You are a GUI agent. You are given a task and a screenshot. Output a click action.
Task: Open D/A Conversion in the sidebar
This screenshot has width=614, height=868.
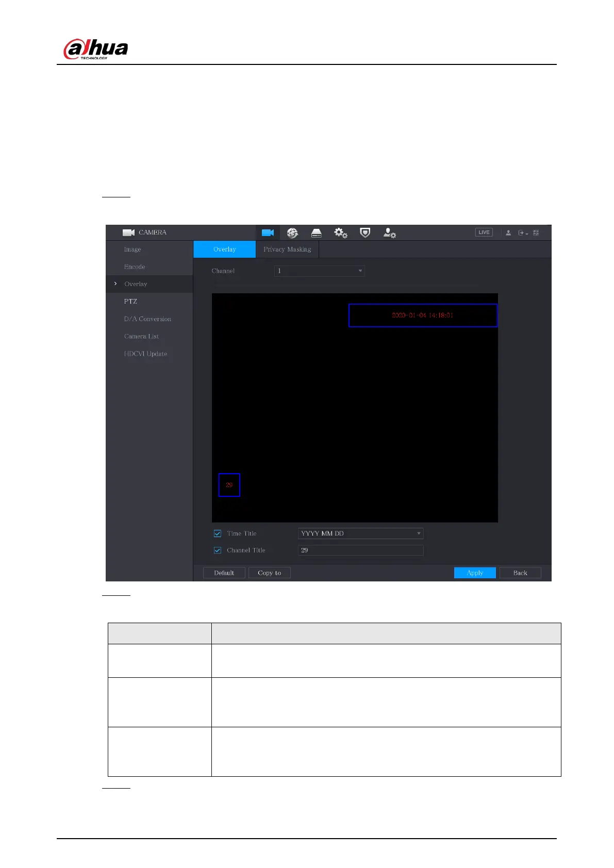click(x=147, y=319)
